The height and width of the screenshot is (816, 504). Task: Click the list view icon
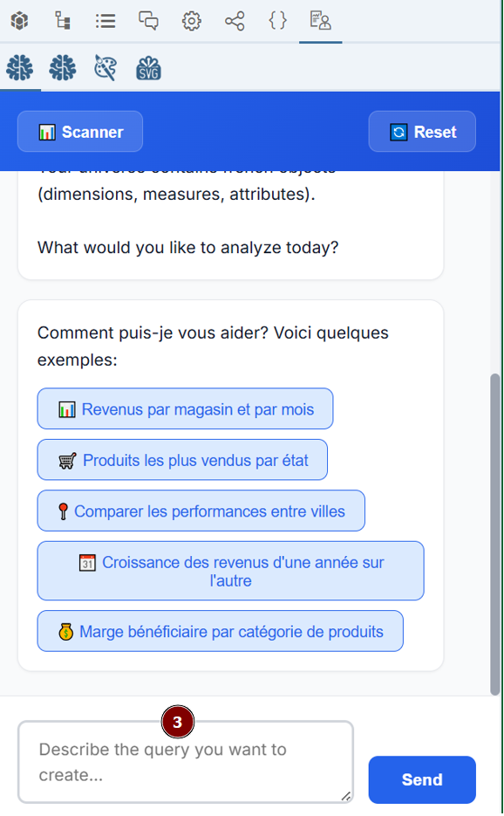[106, 21]
